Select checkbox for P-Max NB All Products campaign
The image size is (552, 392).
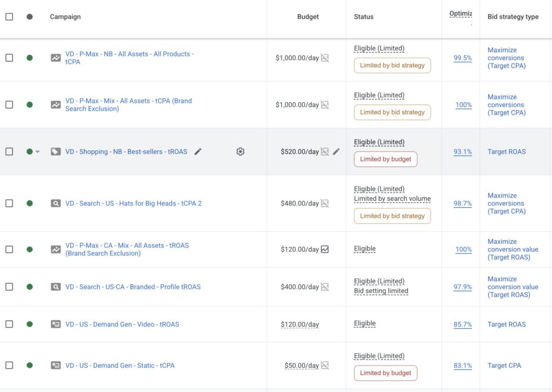tap(10, 58)
